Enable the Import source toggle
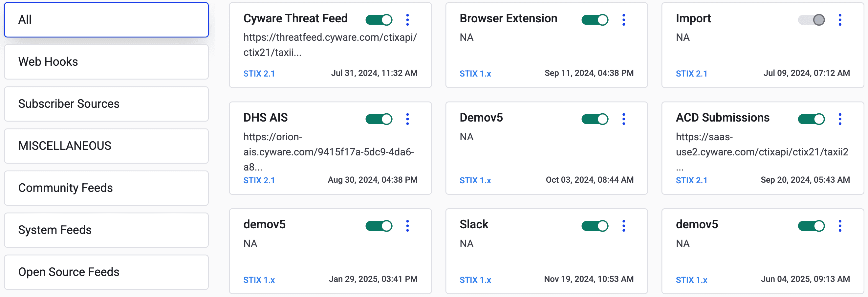Screen dimensions: 868x297 [811, 20]
